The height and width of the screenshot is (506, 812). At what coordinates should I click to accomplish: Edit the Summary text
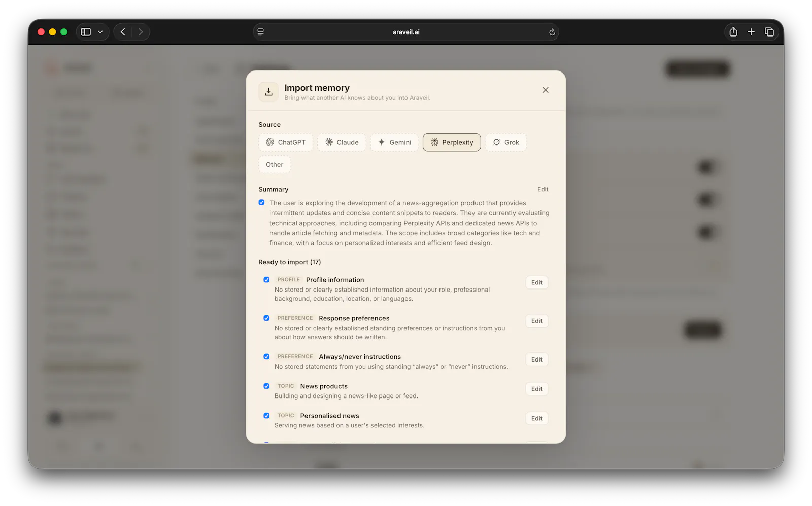[543, 189]
